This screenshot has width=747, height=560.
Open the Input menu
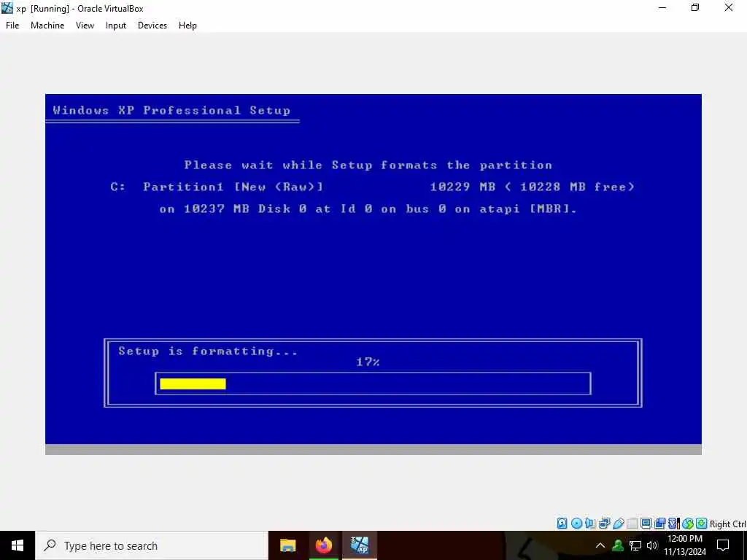pyautogui.click(x=116, y=26)
